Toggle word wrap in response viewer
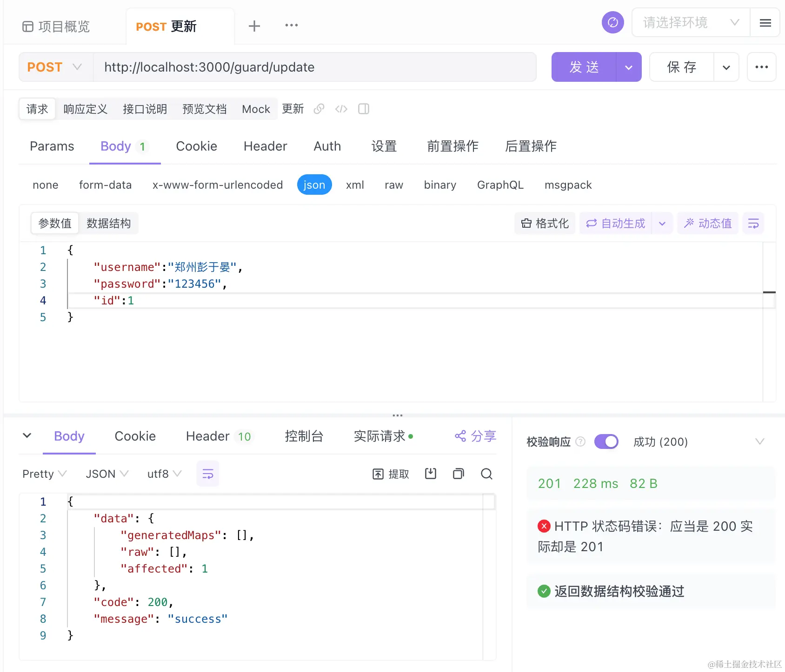This screenshot has height=672, width=785. [207, 474]
